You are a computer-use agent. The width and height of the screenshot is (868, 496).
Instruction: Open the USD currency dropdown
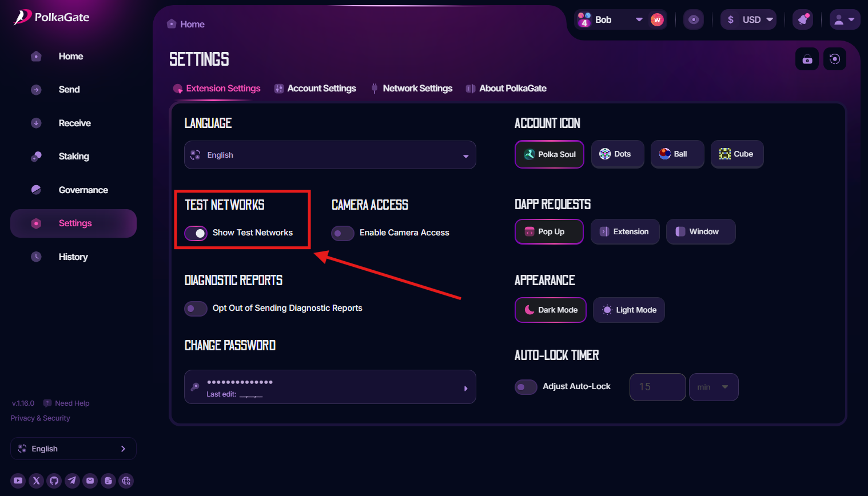(x=748, y=19)
